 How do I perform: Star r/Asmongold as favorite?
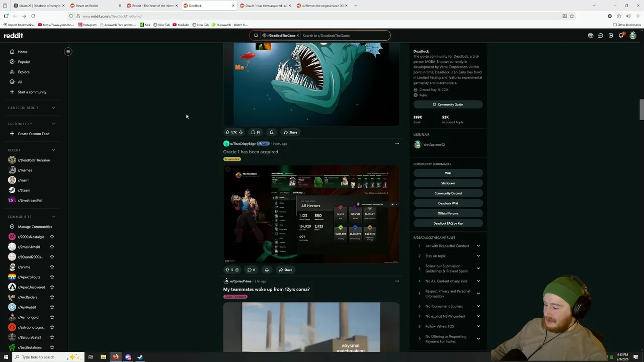tap(52, 317)
